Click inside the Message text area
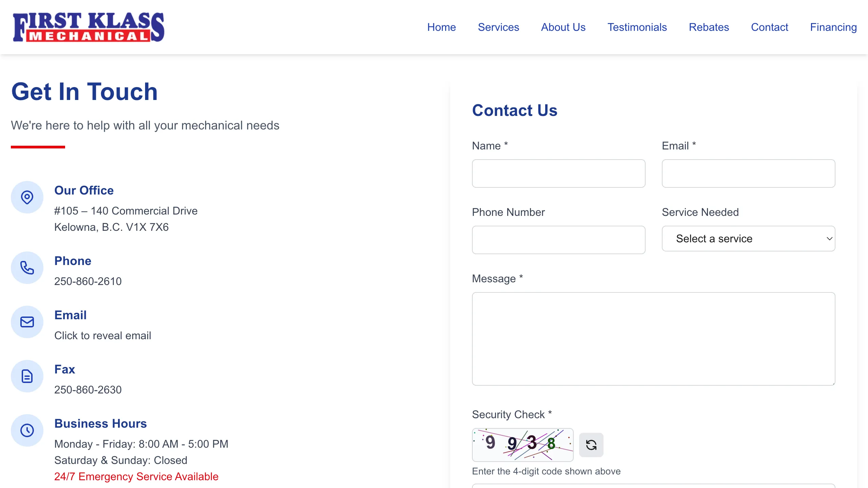This screenshot has height=488, width=868. coord(653,339)
